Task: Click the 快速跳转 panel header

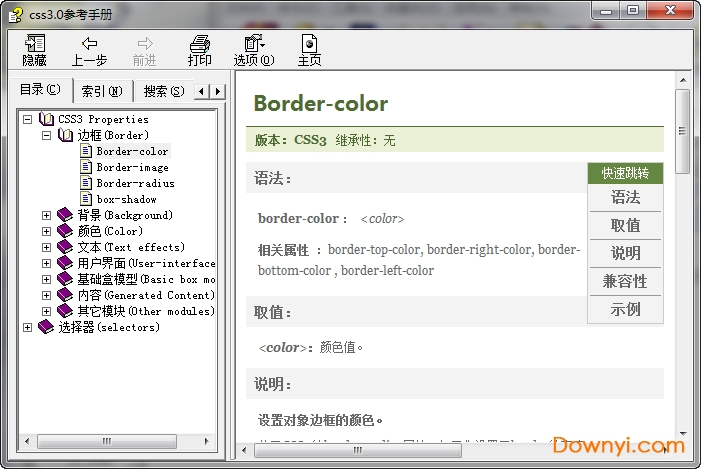Action: tap(625, 173)
